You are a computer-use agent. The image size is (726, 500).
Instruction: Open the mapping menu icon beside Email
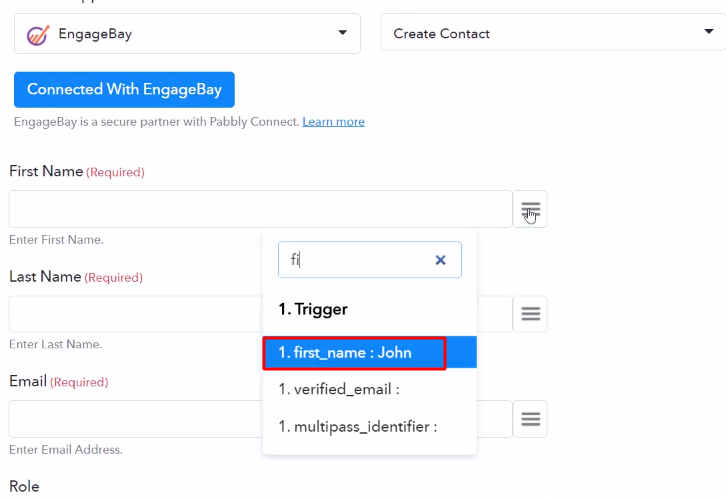(530, 419)
